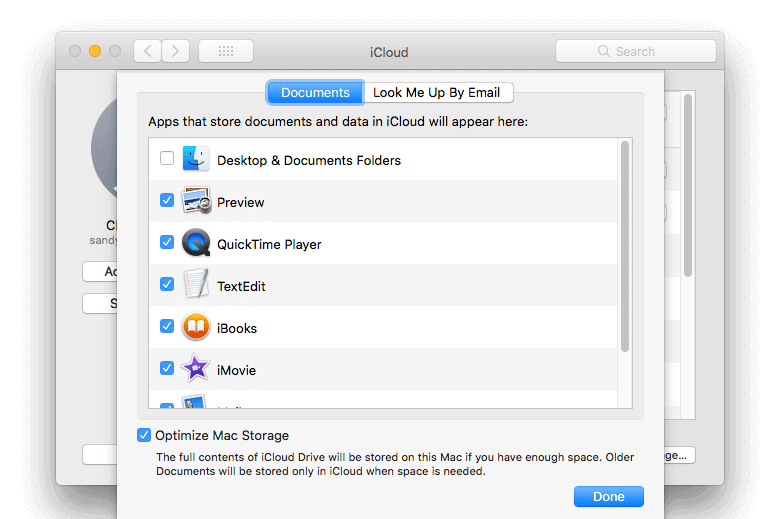
Task: Click the QuickTime Player app icon
Action: click(x=196, y=242)
